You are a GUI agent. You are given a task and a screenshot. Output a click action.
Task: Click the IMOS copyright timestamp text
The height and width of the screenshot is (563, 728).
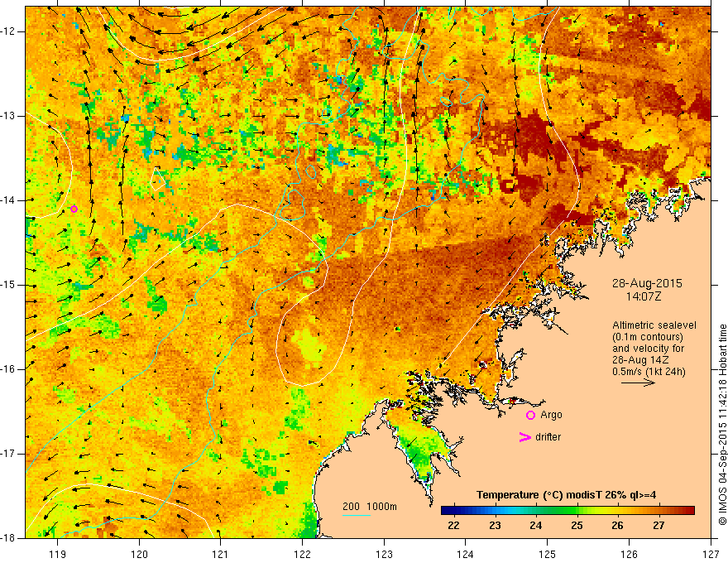click(x=722, y=425)
